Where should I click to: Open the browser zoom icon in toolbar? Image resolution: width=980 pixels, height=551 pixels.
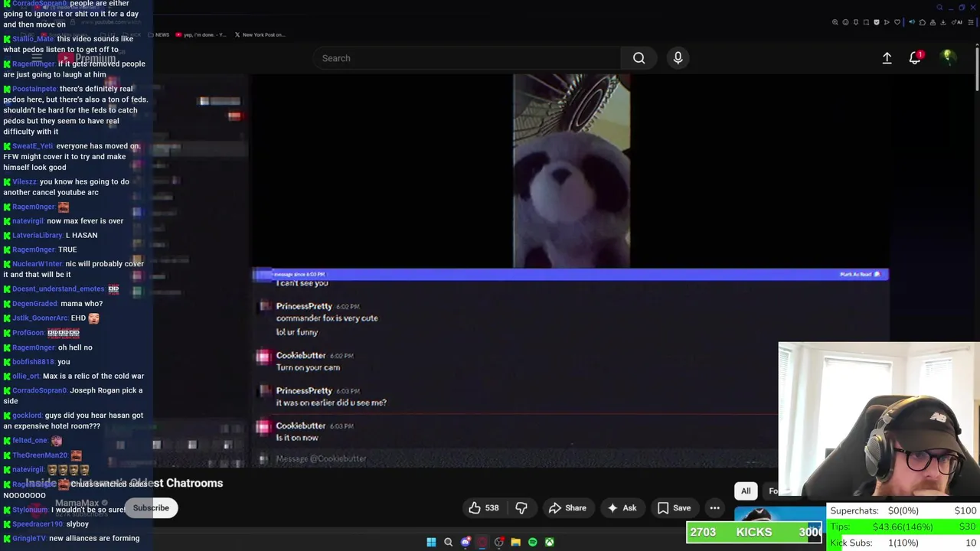(835, 22)
